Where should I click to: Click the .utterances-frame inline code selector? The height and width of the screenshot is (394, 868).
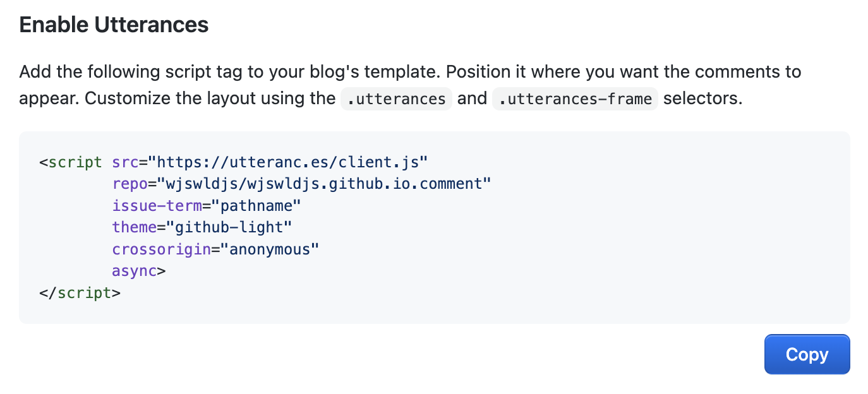pos(575,99)
